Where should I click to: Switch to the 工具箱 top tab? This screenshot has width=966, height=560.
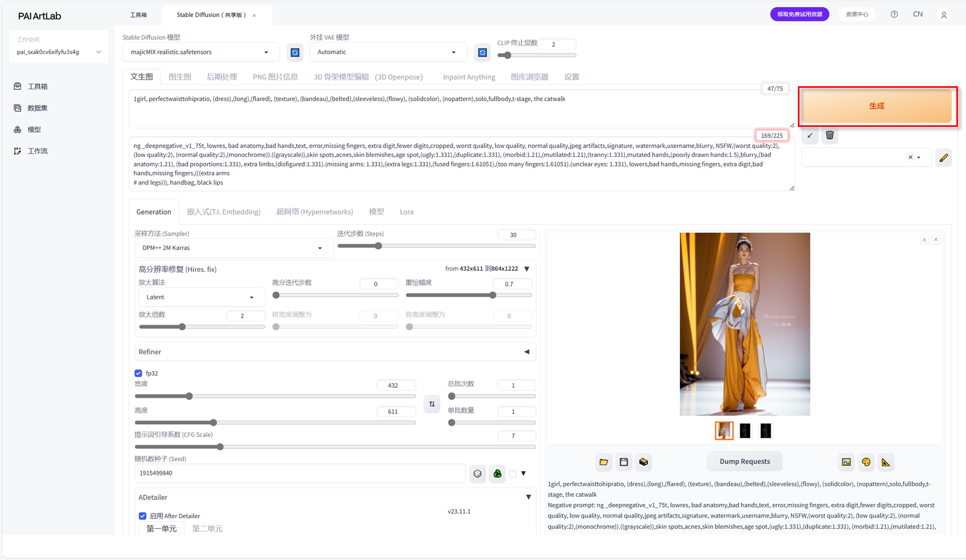pos(138,15)
